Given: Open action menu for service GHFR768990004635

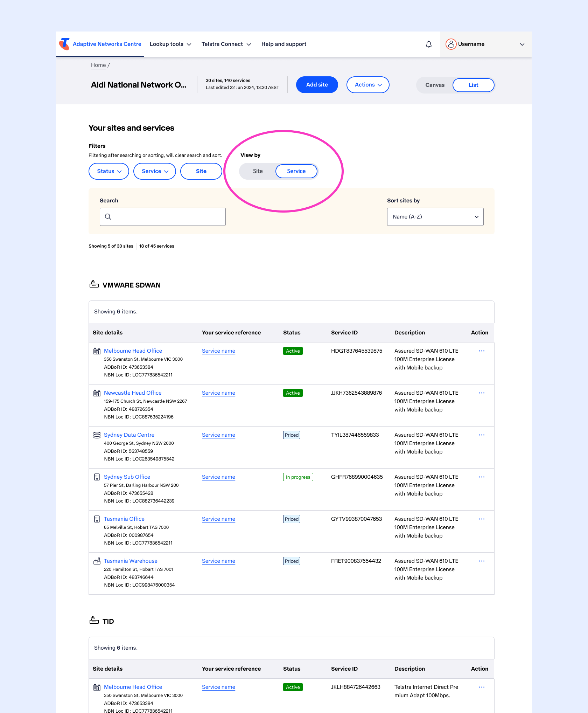Looking at the screenshot, I should 482,477.
